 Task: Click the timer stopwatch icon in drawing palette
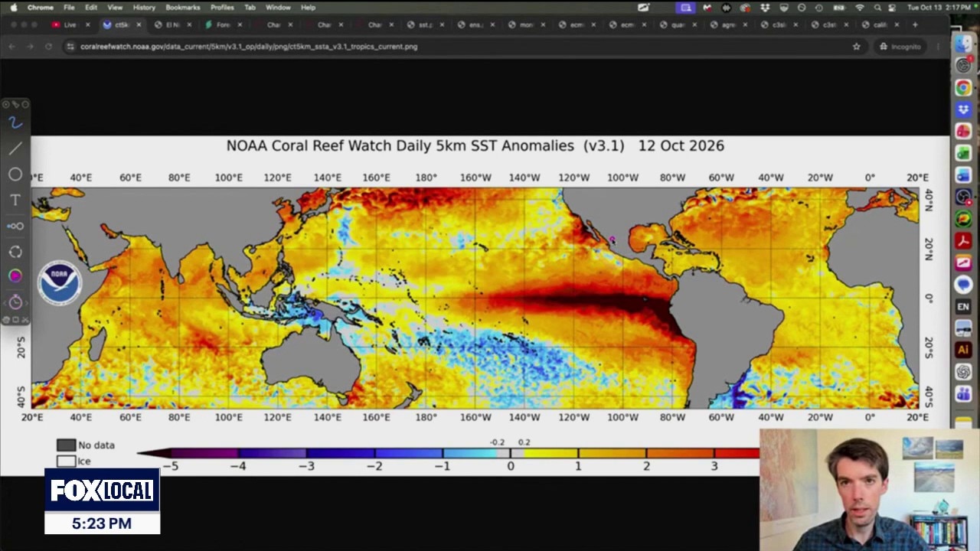tap(15, 302)
